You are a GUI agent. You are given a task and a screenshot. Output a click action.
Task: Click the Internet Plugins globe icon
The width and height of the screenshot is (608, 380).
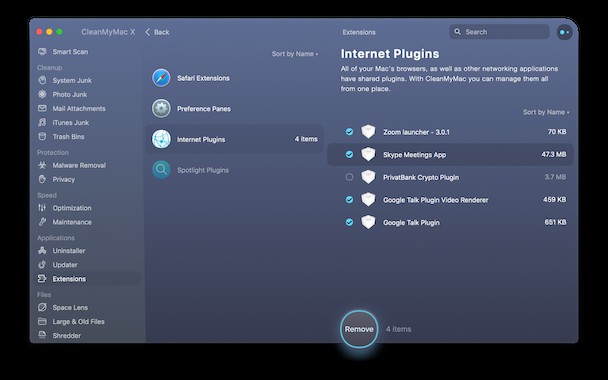click(x=161, y=139)
